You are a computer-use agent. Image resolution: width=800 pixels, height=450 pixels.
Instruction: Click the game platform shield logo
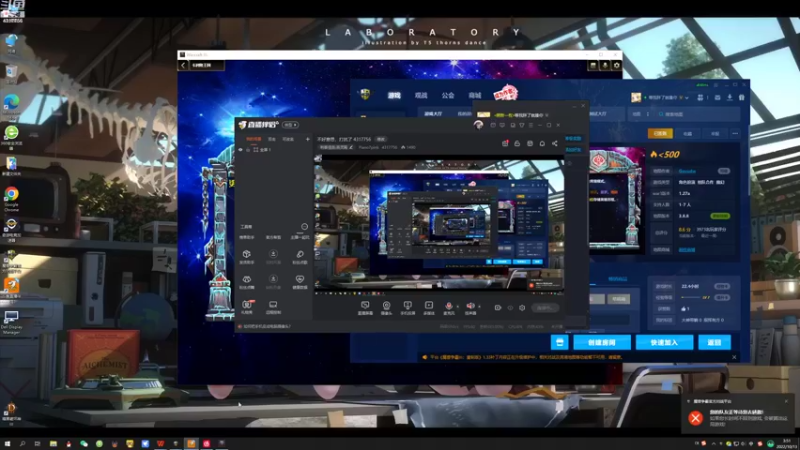click(x=365, y=94)
